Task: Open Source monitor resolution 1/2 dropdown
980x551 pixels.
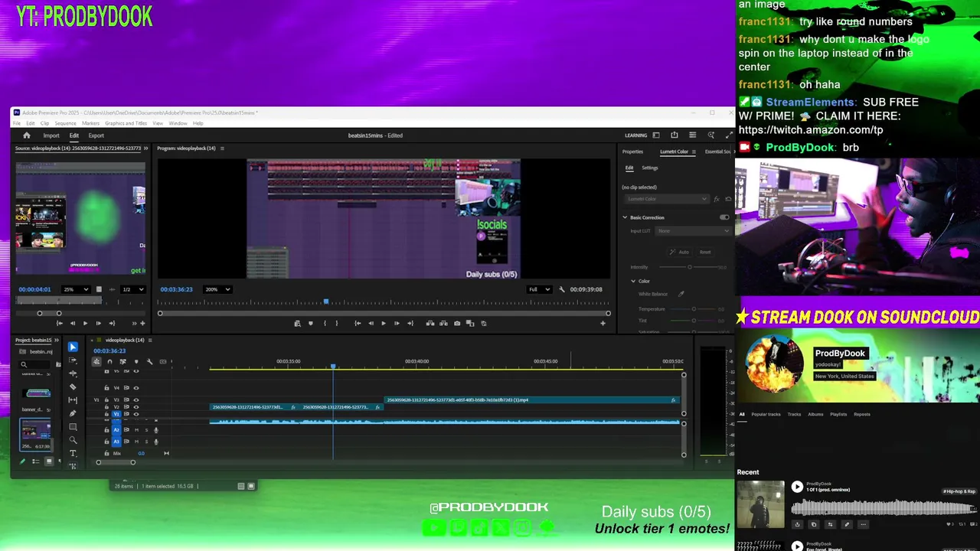Action: click(132, 289)
